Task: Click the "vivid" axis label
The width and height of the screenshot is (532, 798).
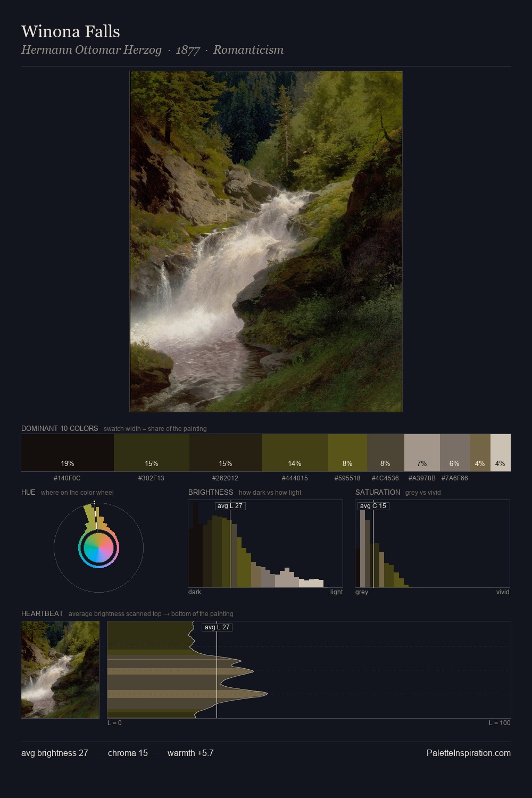Action: pos(503,592)
